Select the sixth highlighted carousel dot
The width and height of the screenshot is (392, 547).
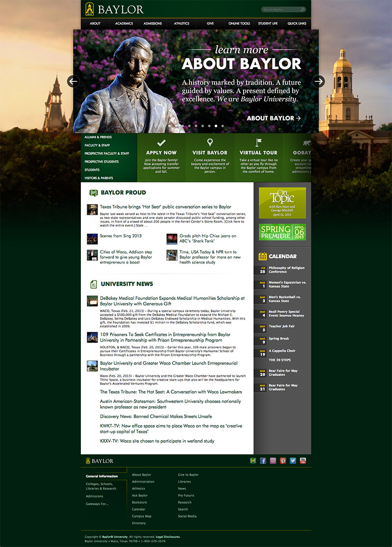216,126
